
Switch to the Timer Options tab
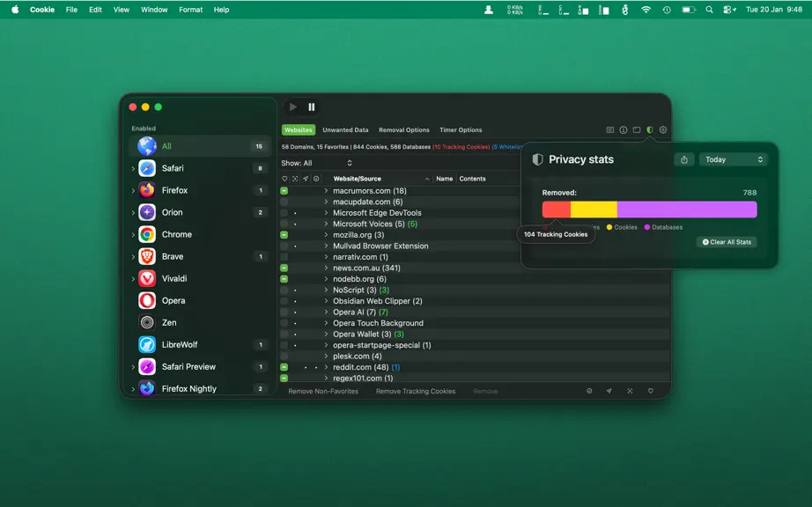point(461,130)
